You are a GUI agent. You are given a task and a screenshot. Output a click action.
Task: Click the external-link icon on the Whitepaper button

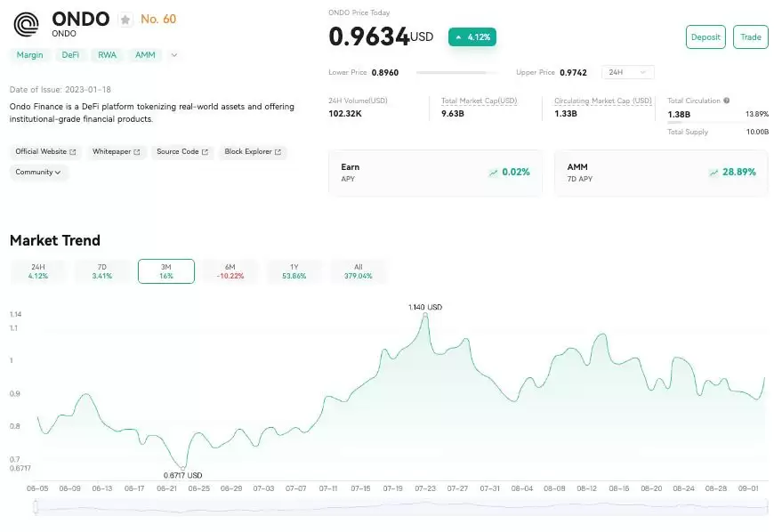(x=135, y=151)
